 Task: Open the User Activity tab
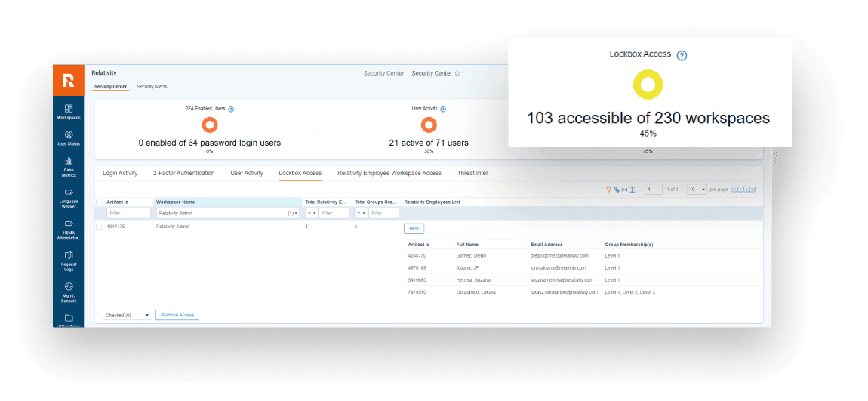pos(247,174)
